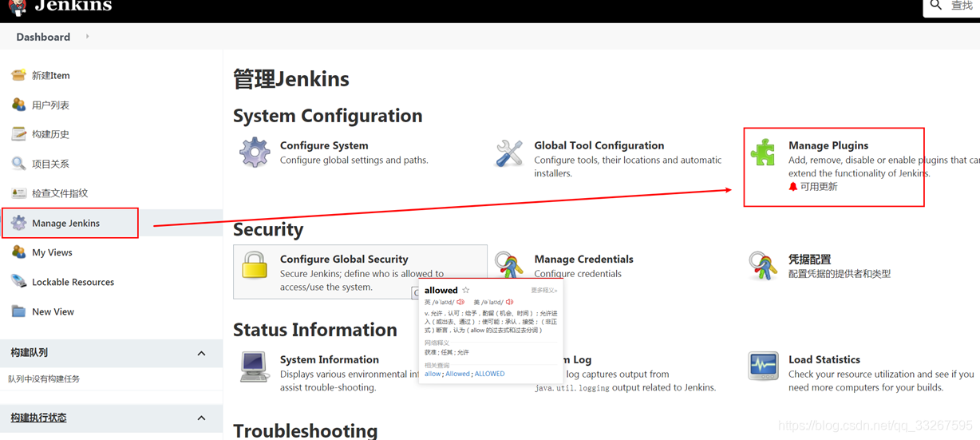The image size is (980, 440).
Task: Click the Configure Global Security padlock icon
Action: pyautogui.click(x=255, y=265)
